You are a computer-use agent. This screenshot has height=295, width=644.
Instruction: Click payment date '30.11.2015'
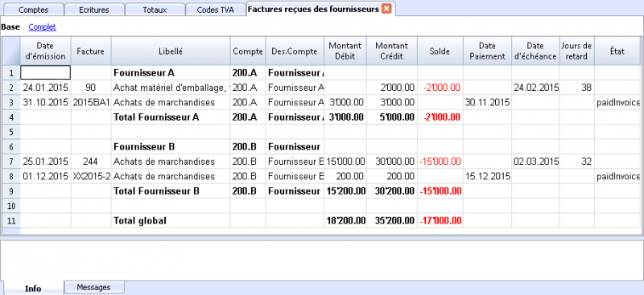tap(488, 103)
